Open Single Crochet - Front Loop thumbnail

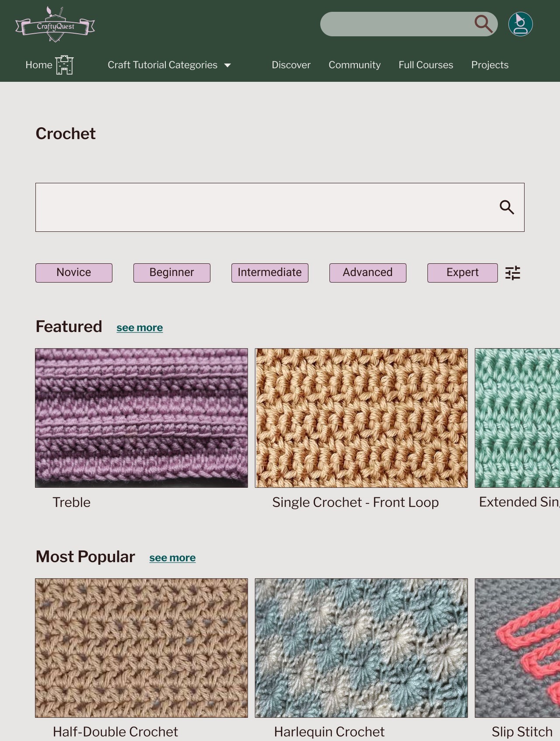(x=361, y=418)
